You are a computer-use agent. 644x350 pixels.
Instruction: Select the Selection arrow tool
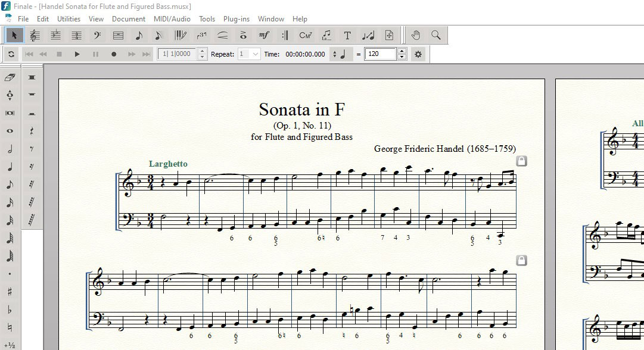pyautogui.click(x=14, y=35)
